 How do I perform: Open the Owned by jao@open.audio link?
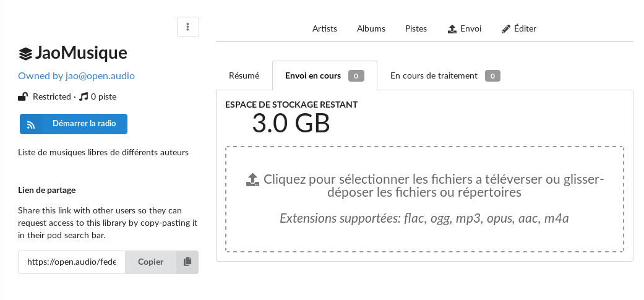76,76
